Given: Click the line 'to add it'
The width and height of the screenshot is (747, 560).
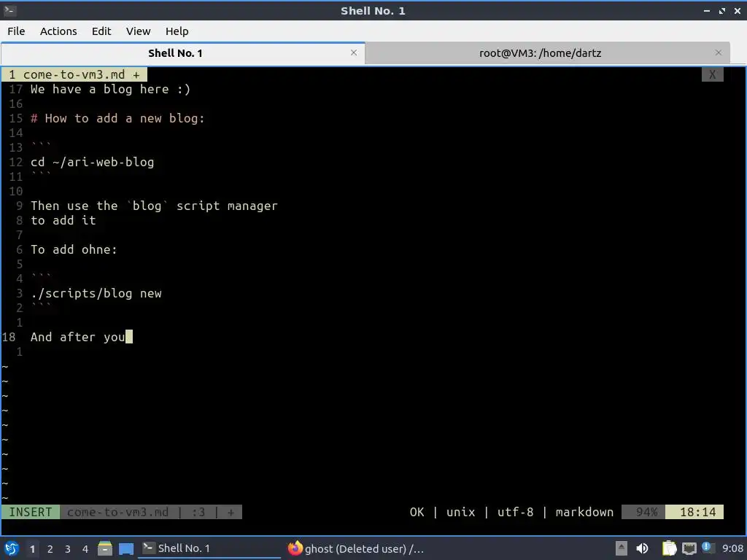Looking at the screenshot, I should click(63, 220).
